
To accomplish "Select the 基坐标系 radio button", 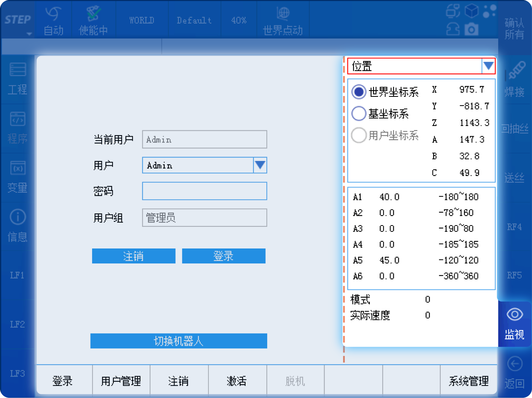I will coord(359,113).
